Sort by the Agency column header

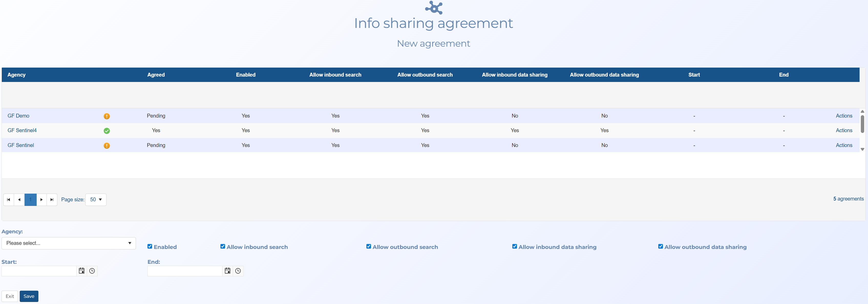(16, 75)
